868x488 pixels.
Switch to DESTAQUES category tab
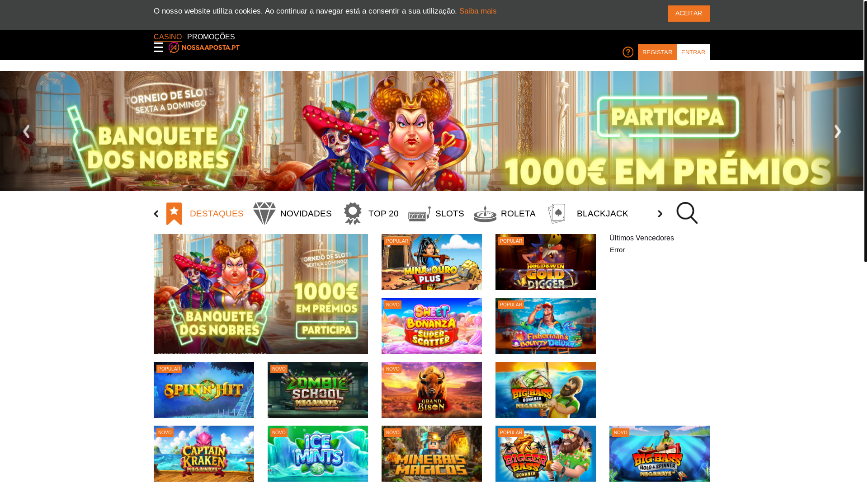pyautogui.click(x=217, y=214)
